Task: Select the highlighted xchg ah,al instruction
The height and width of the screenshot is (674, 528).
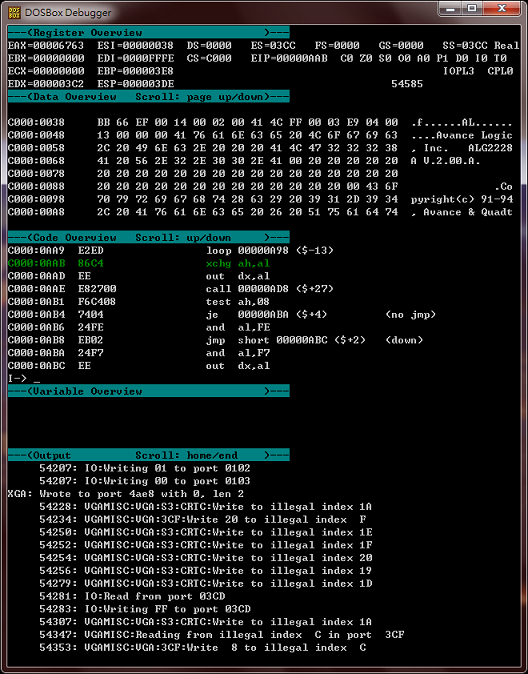Action: [x=139, y=263]
